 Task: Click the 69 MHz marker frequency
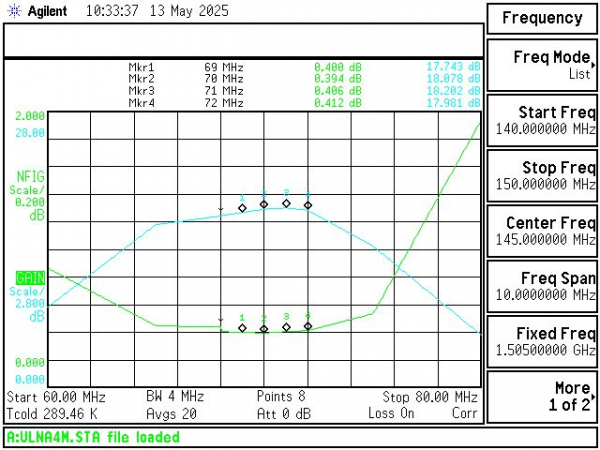224,67
